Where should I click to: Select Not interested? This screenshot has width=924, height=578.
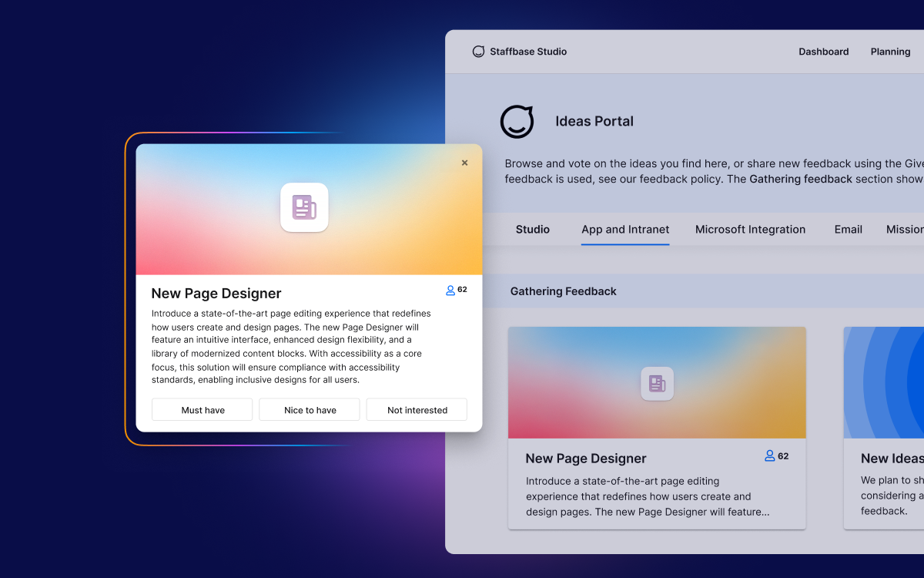point(417,410)
